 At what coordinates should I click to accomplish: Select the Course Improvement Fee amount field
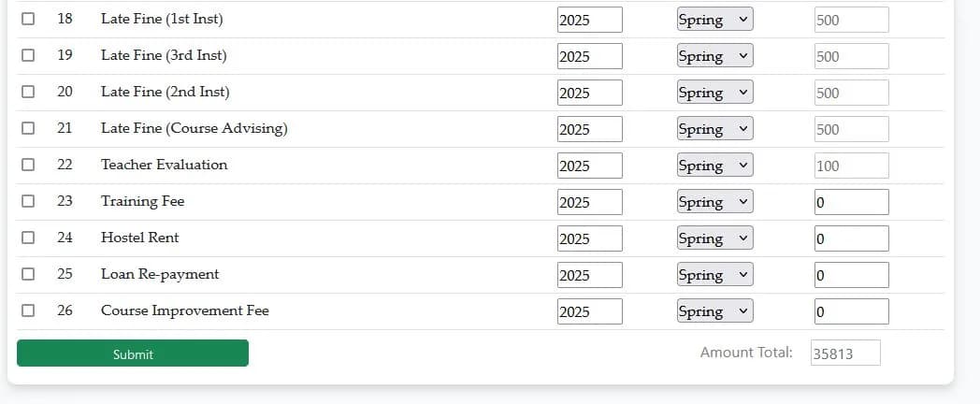point(851,311)
